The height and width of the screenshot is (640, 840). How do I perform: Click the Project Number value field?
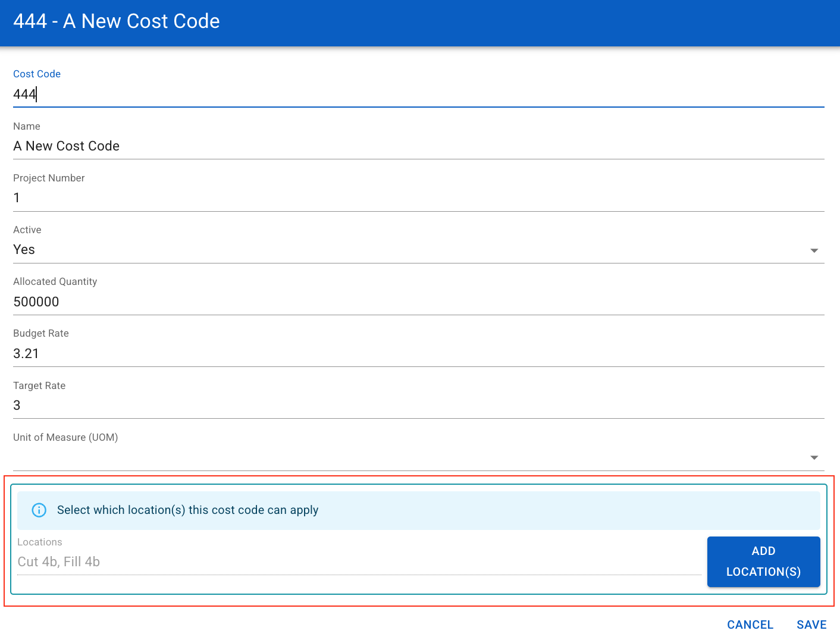(x=416, y=198)
